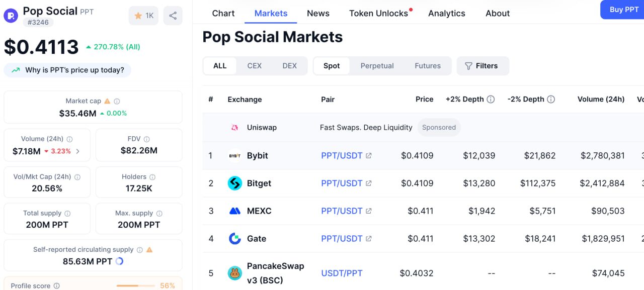Viewport: 644px width, 290px height.
Task: Click the +2% Depth info icon
Action: point(491,100)
